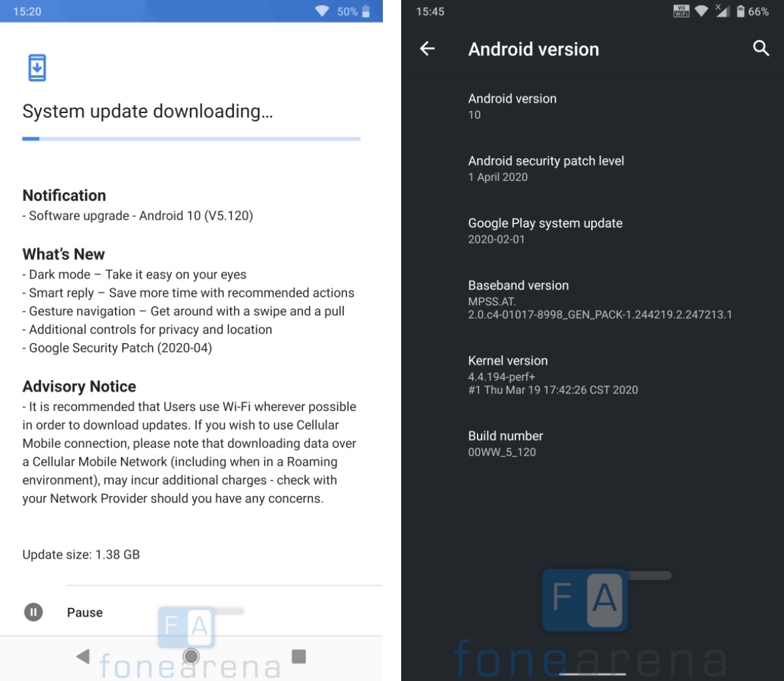The height and width of the screenshot is (681, 784).
Task: Tap the recents square navigation button
Action: coord(299,656)
